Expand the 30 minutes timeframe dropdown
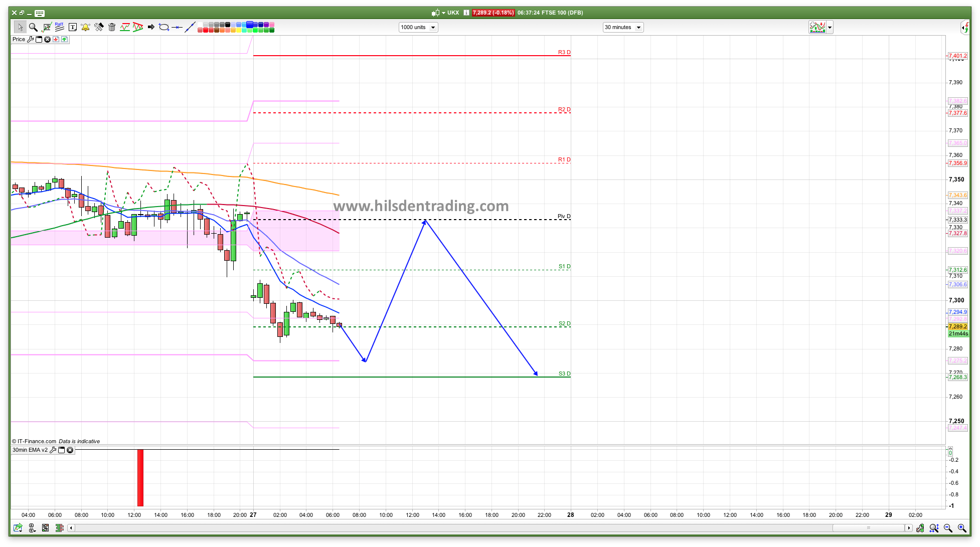This screenshot has width=980, height=547. pos(638,28)
